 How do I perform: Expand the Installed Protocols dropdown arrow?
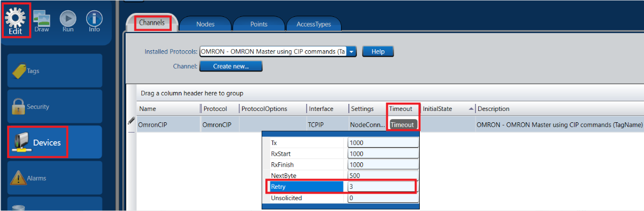352,52
